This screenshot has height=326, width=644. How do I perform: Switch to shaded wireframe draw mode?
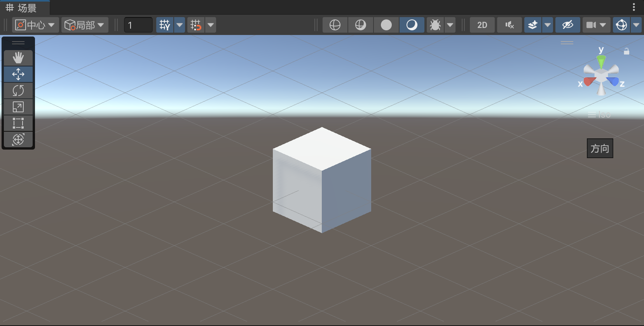point(361,25)
